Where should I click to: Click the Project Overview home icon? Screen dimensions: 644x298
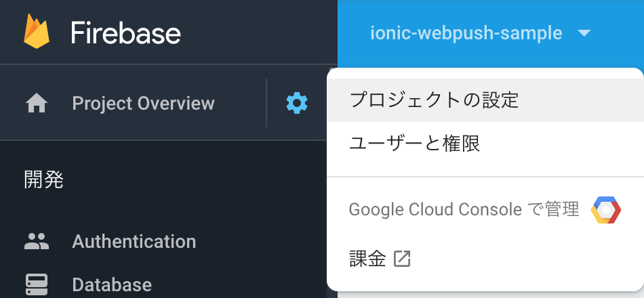click(x=37, y=104)
